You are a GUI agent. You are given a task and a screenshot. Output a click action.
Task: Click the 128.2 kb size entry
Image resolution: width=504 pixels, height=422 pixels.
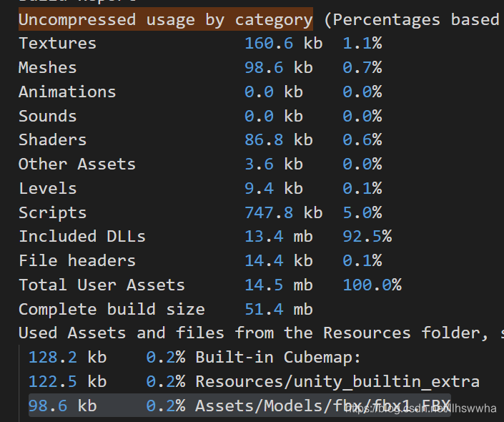(x=67, y=357)
